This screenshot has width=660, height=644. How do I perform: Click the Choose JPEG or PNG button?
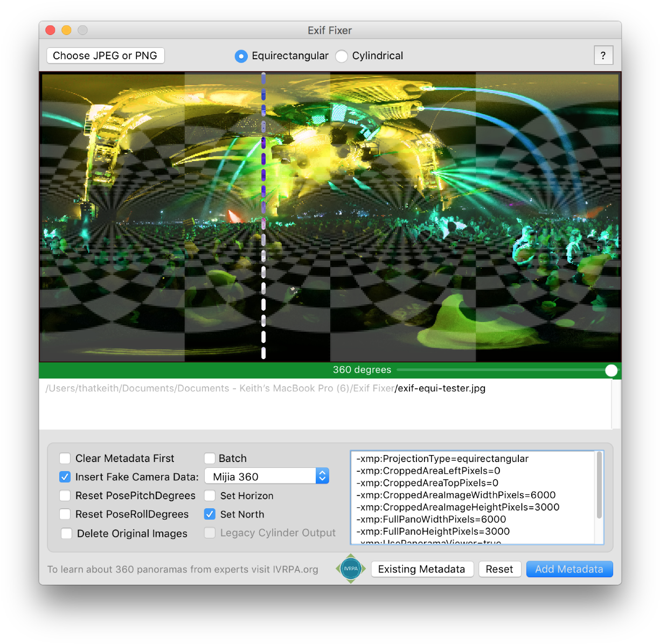pos(105,55)
